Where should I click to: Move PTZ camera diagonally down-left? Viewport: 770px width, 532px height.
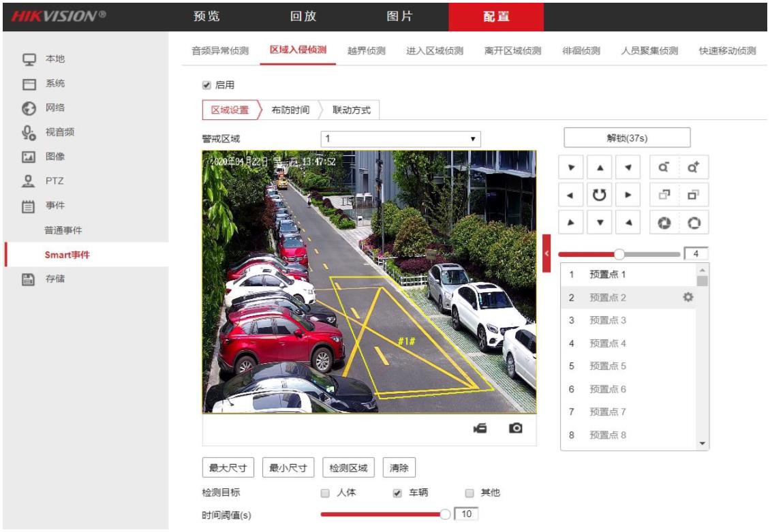click(570, 222)
